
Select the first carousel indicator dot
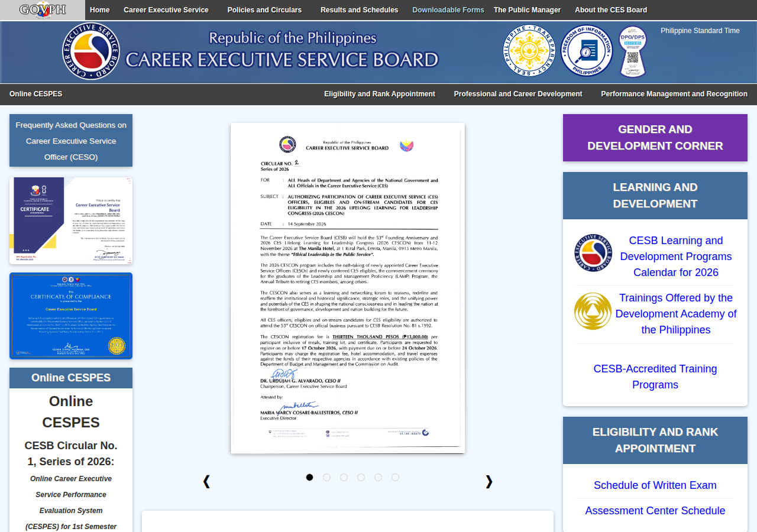pos(309,477)
